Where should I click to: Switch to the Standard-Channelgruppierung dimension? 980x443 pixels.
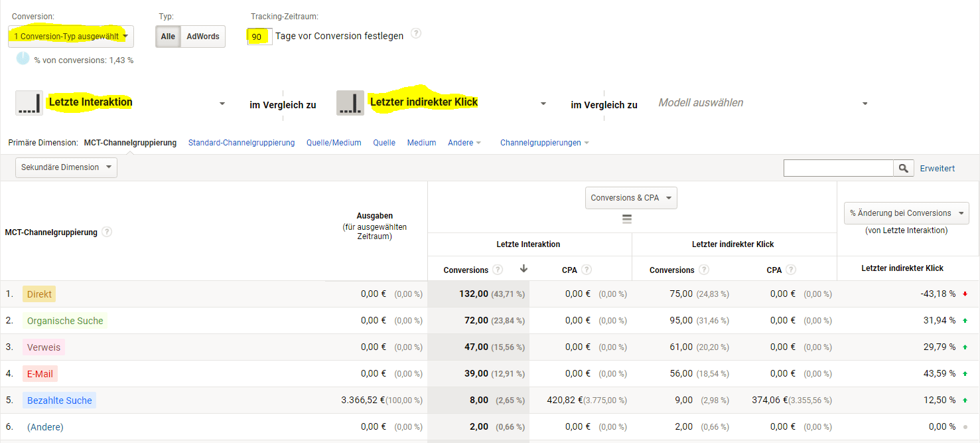[x=242, y=142]
